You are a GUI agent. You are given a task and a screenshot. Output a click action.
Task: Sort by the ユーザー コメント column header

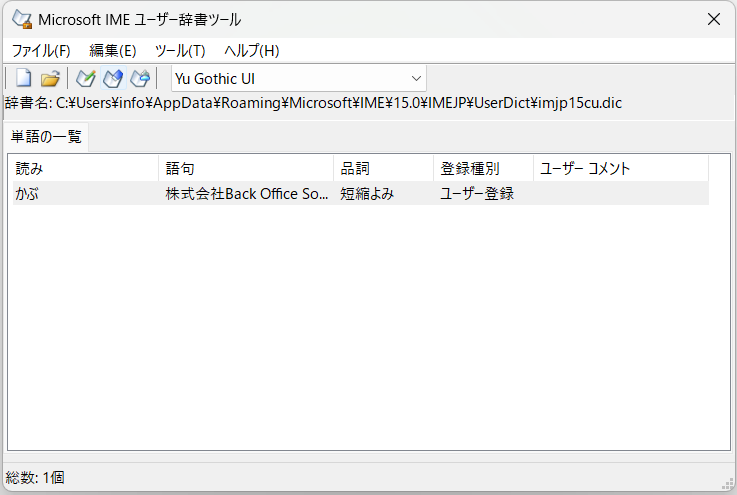click(x=621, y=168)
